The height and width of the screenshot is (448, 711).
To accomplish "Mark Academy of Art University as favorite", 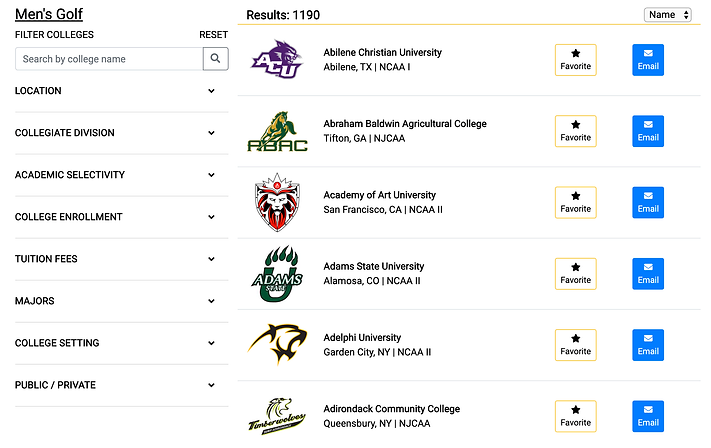I will coord(575,202).
